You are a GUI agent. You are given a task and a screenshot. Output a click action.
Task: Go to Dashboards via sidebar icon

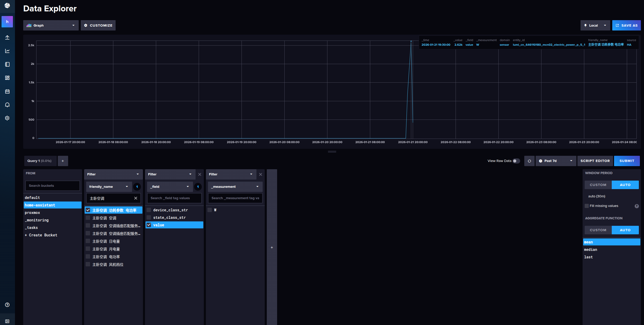click(x=7, y=78)
